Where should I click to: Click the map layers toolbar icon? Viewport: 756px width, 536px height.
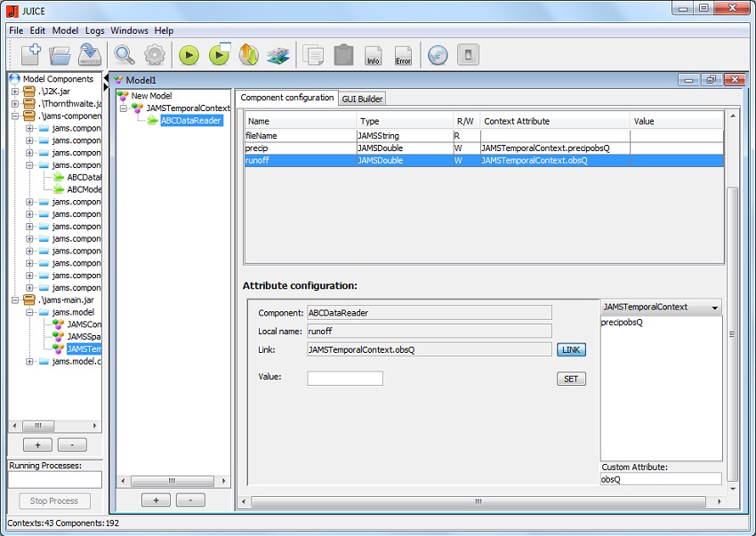pyautogui.click(x=278, y=55)
